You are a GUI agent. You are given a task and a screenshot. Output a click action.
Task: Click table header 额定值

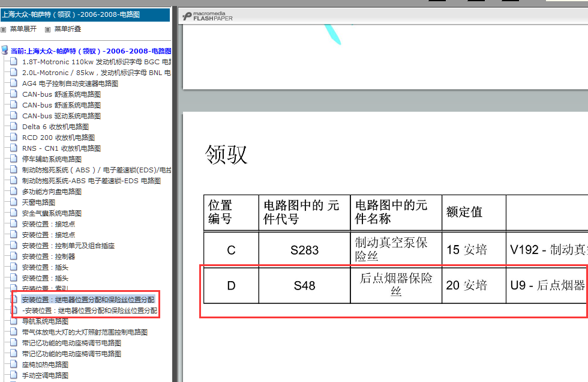(474, 213)
